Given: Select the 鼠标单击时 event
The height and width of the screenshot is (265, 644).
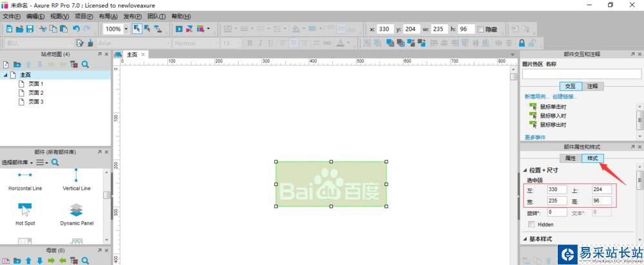Looking at the screenshot, I should (553, 106).
